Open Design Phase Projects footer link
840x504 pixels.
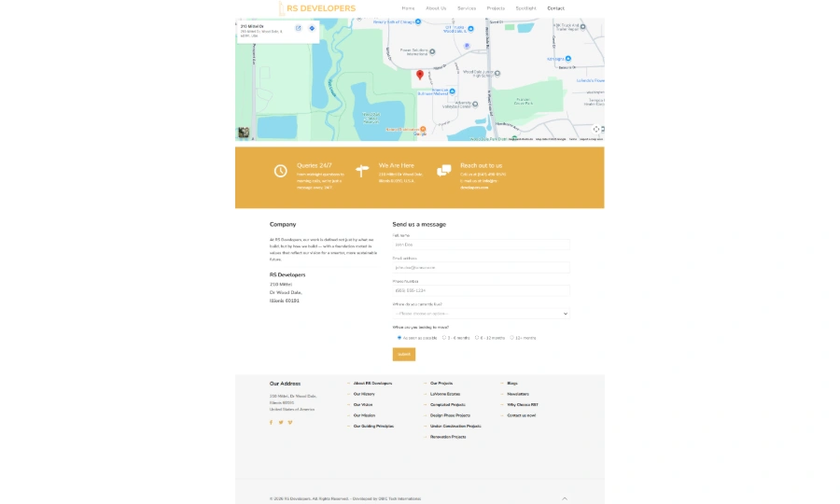pyautogui.click(x=450, y=415)
